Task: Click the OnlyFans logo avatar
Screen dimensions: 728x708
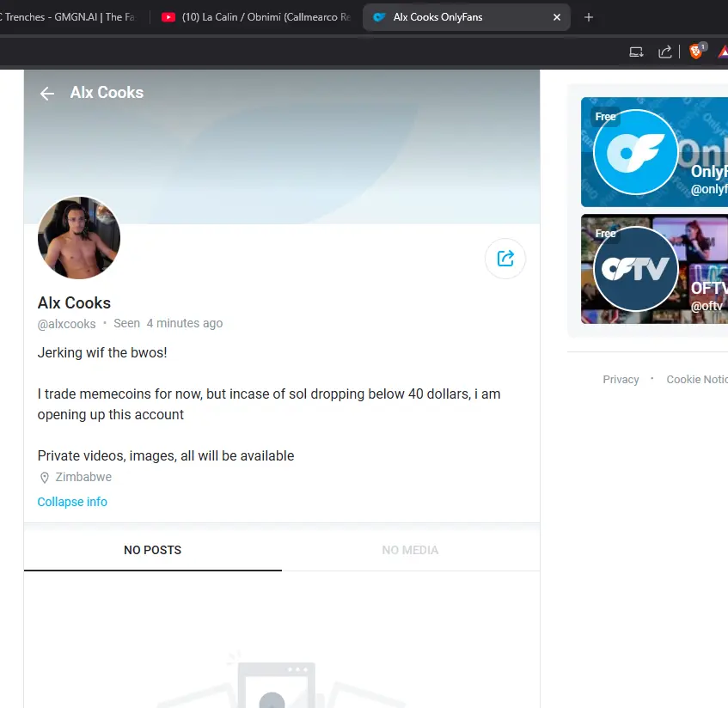Action: click(x=636, y=152)
